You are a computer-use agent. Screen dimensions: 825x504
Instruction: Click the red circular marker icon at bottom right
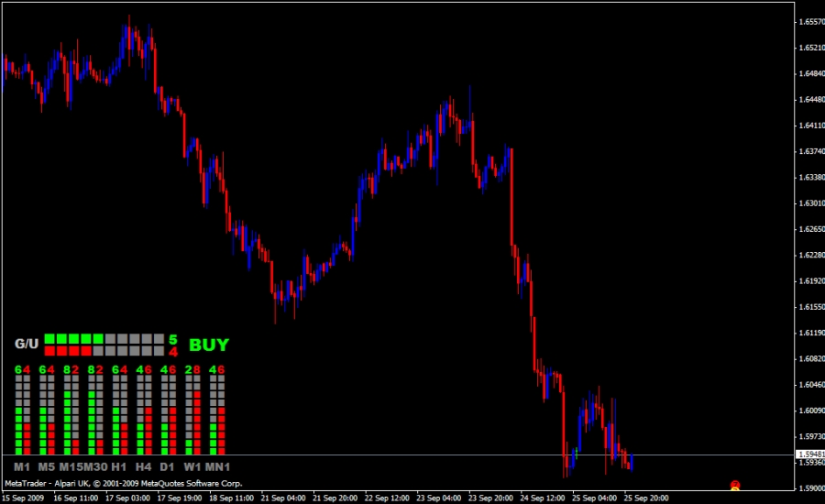(734, 485)
